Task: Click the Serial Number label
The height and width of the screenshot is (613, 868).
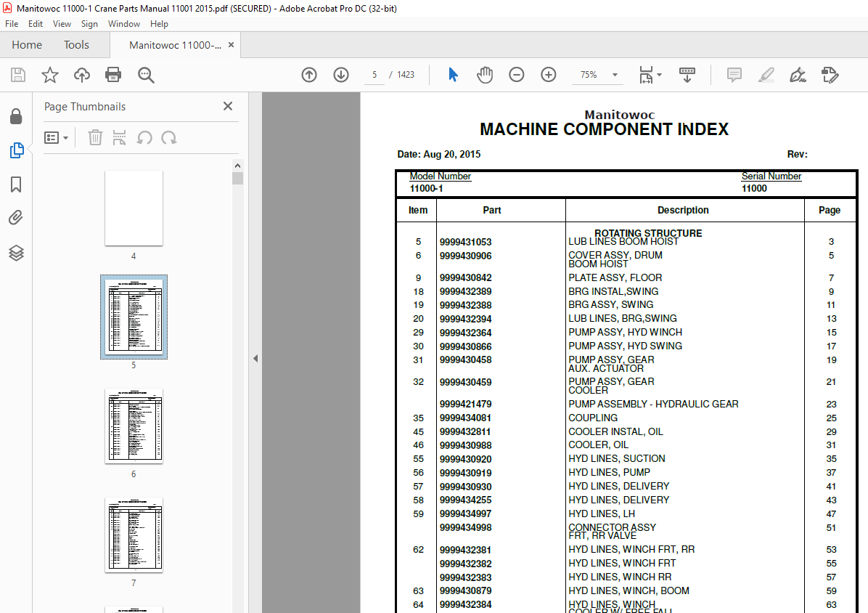Action: point(771,176)
